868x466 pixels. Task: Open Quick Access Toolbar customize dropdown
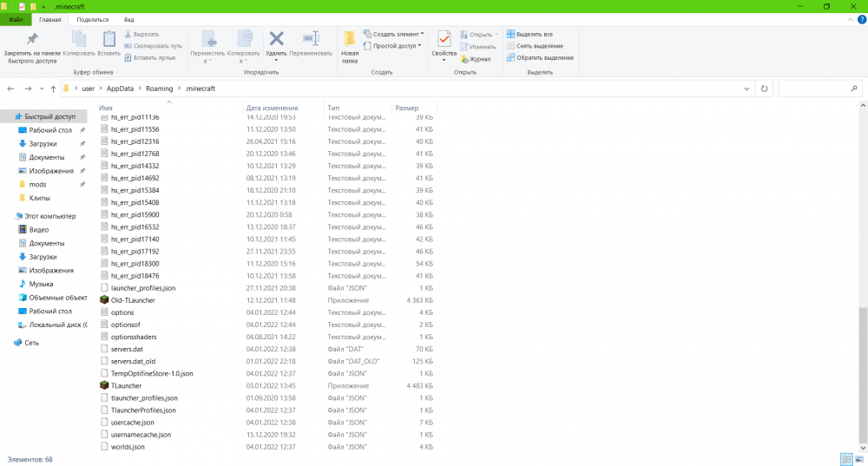[43, 7]
